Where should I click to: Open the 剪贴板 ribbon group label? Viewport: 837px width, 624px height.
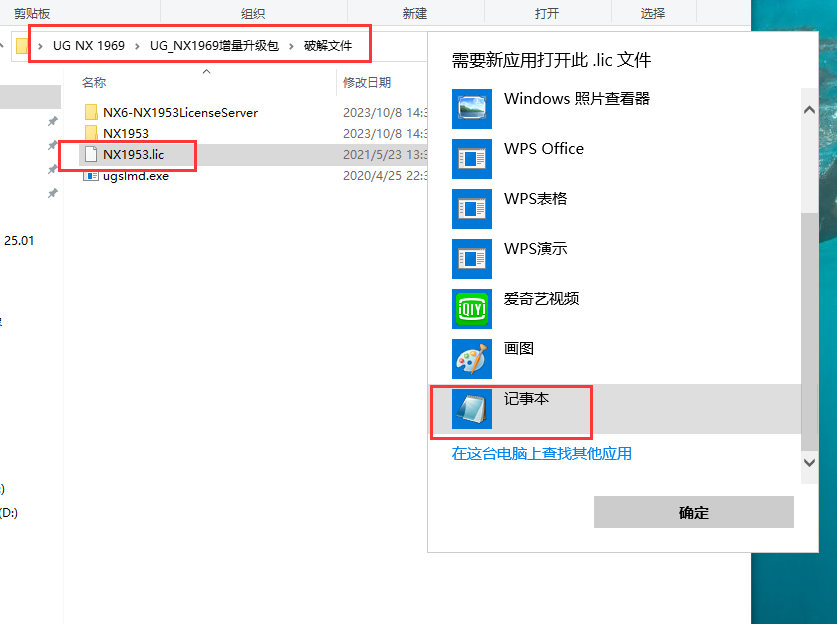(x=32, y=13)
